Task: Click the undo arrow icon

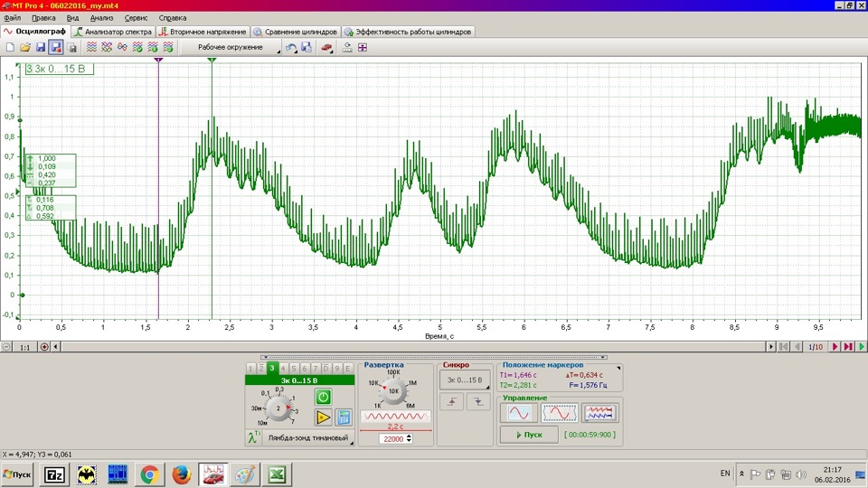Action: [x=291, y=48]
